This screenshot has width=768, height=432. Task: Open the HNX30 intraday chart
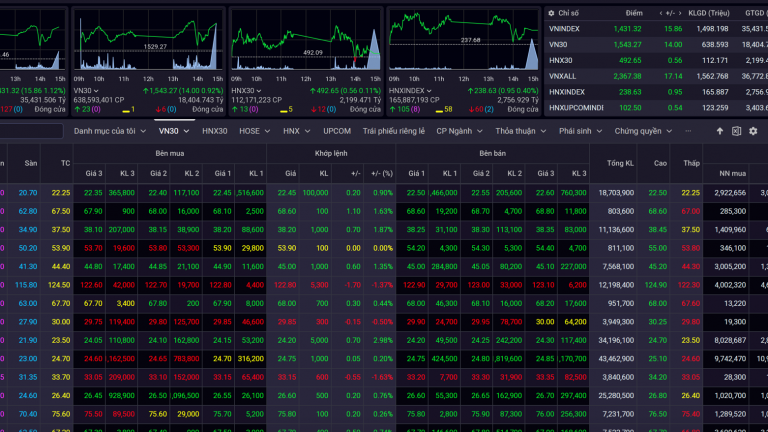point(306,40)
